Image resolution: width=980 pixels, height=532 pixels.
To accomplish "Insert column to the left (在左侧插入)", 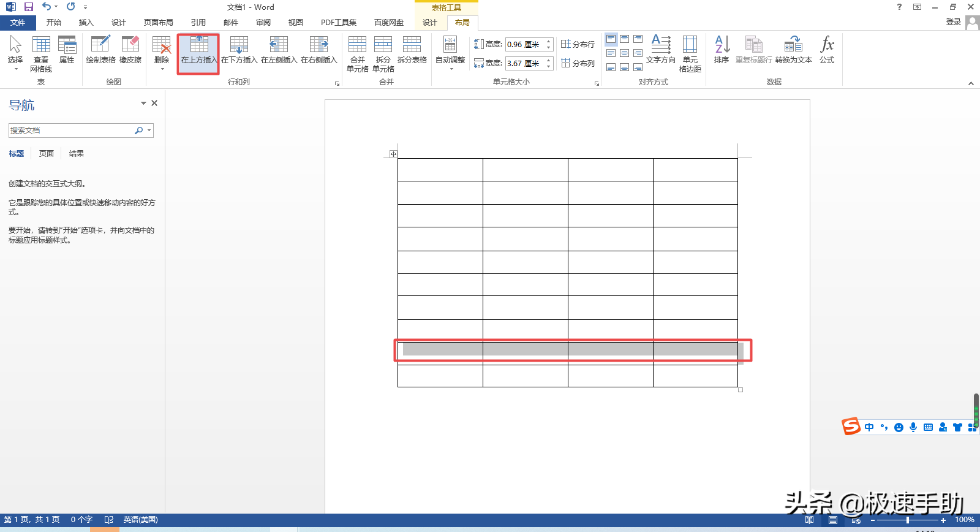I will [279, 50].
